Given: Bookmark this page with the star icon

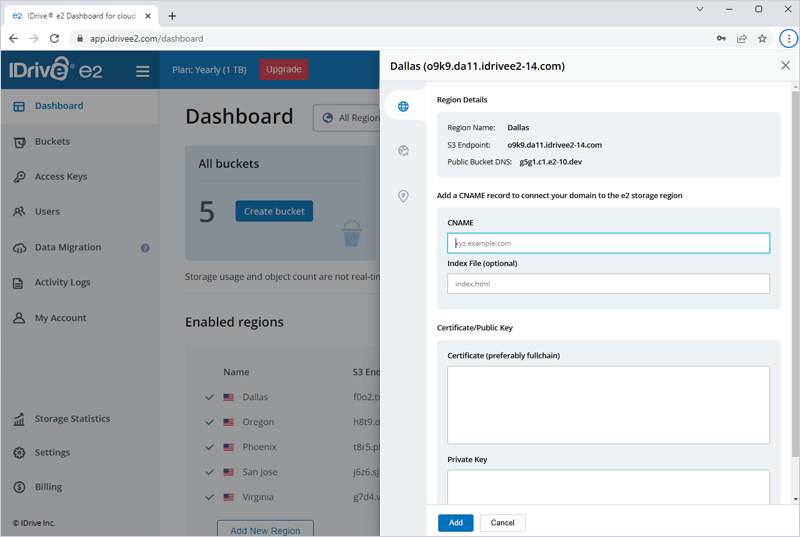Looking at the screenshot, I should (x=762, y=39).
